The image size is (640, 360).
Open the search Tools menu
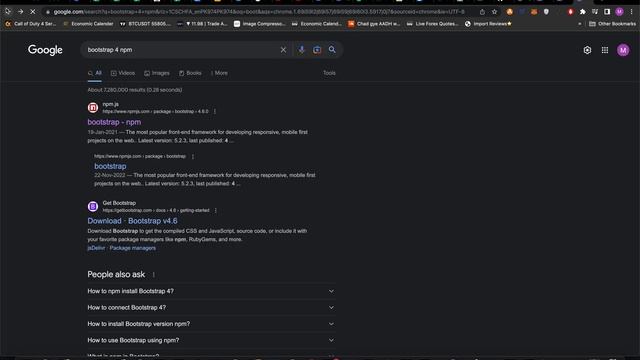pos(329,73)
